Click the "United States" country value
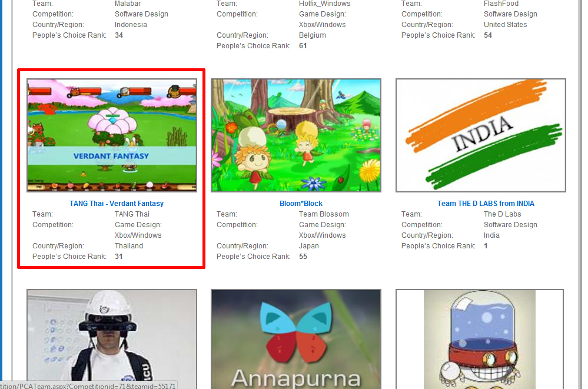588x389 pixels. point(505,25)
